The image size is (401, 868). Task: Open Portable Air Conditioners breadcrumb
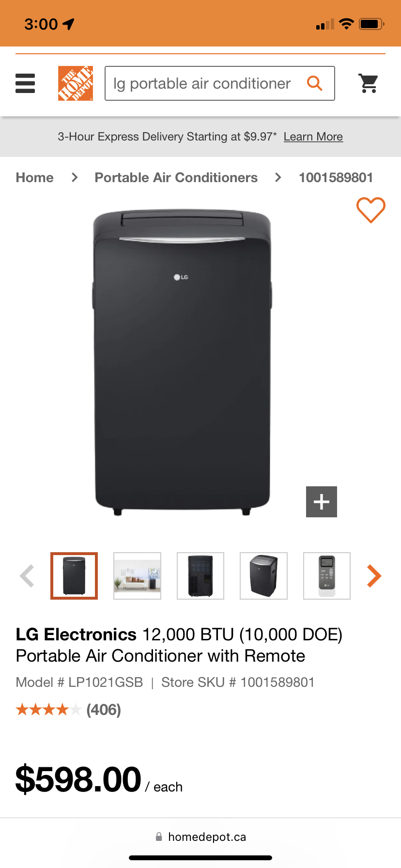[x=176, y=177]
